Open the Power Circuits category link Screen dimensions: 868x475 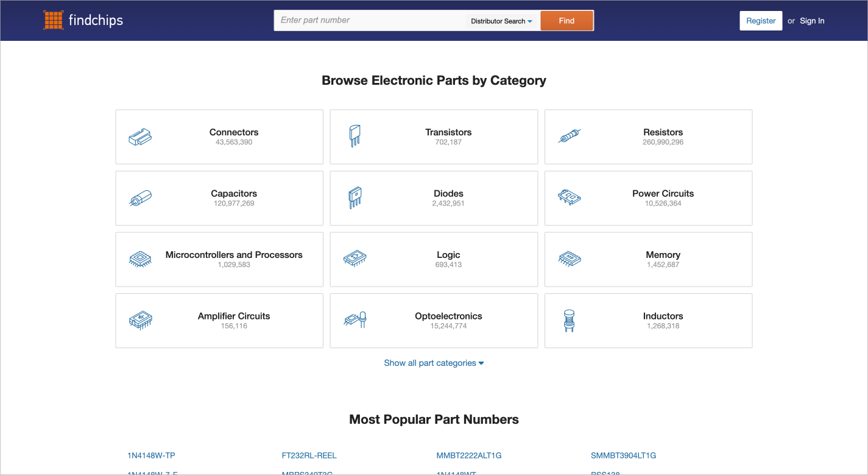tap(663, 193)
